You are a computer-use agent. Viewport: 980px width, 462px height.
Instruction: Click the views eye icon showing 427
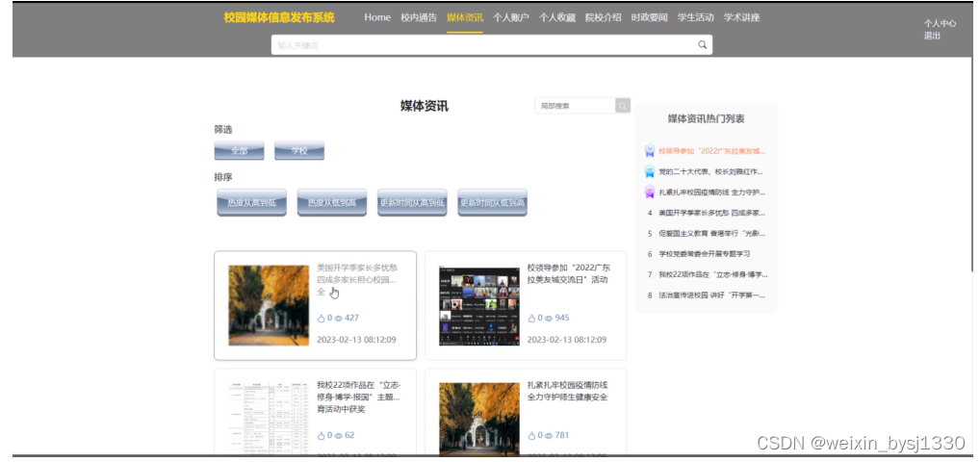click(x=338, y=319)
